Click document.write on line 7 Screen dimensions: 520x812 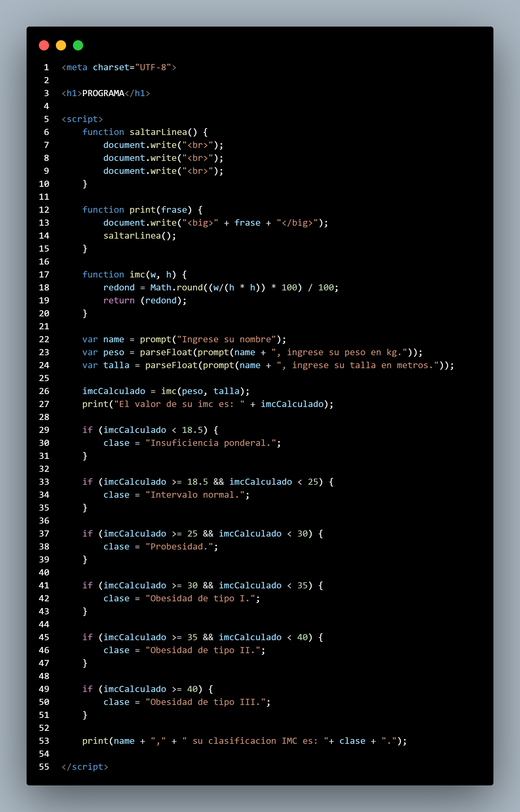(140, 145)
